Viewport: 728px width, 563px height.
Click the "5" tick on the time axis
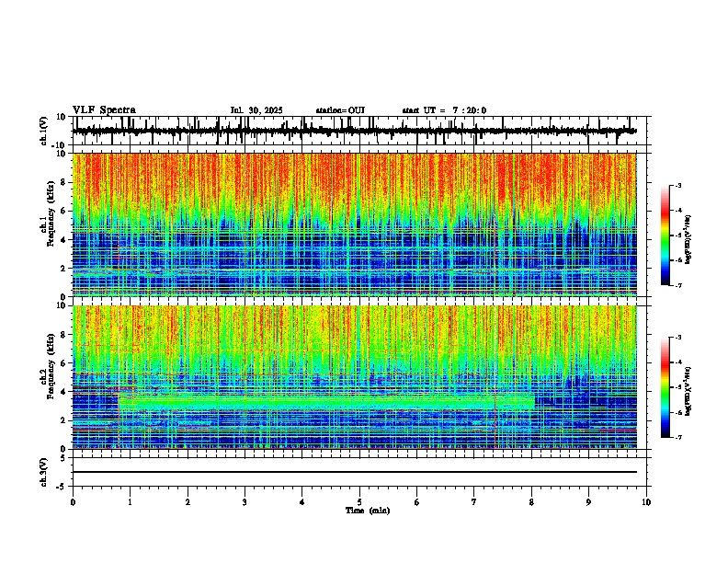(359, 502)
